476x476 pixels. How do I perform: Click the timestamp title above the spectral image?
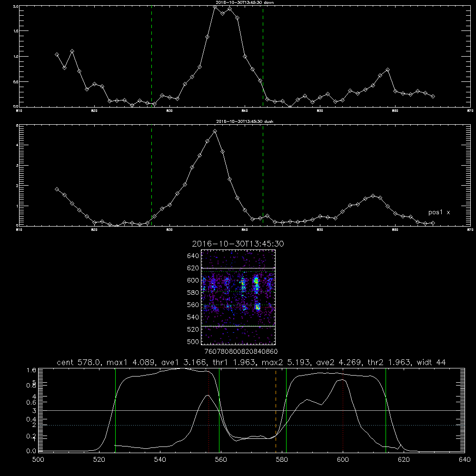pos(238,244)
